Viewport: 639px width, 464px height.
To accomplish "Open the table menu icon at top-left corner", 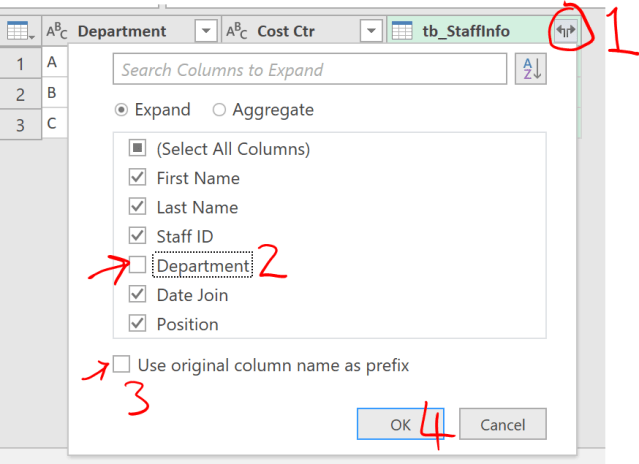I will click(x=20, y=31).
